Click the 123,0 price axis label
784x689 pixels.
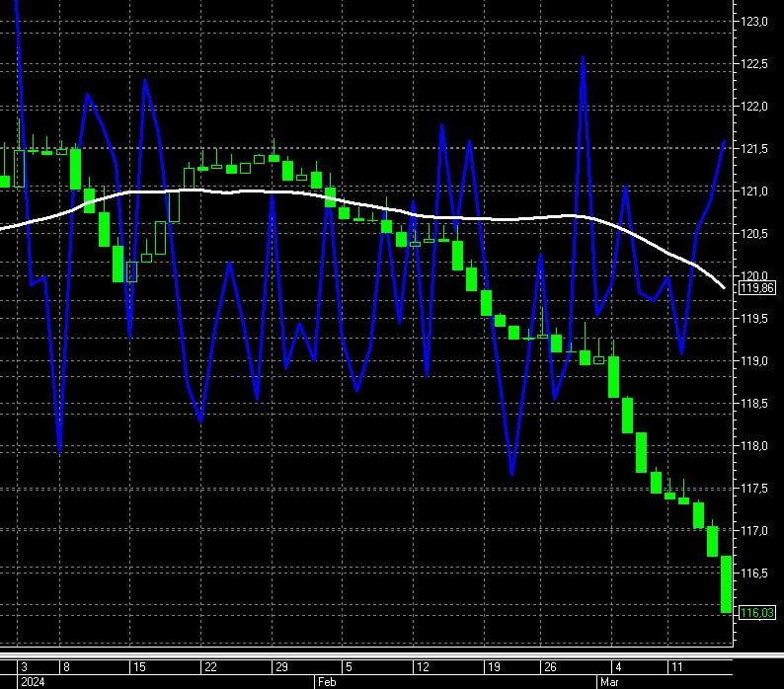point(754,22)
